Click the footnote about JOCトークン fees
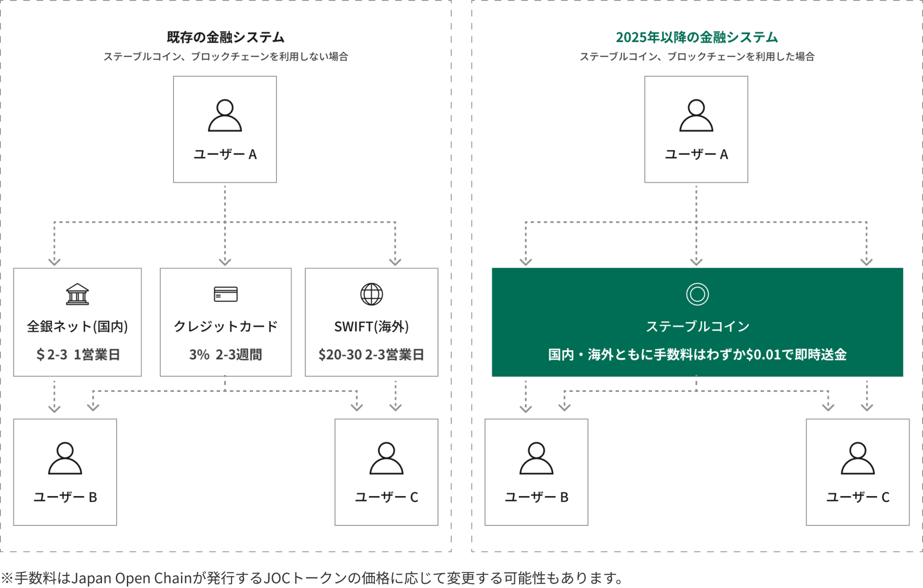 coord(313,578)
